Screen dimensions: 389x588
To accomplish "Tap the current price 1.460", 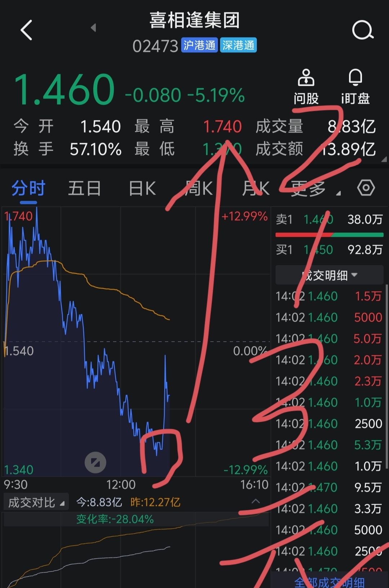I will (64, 89).
